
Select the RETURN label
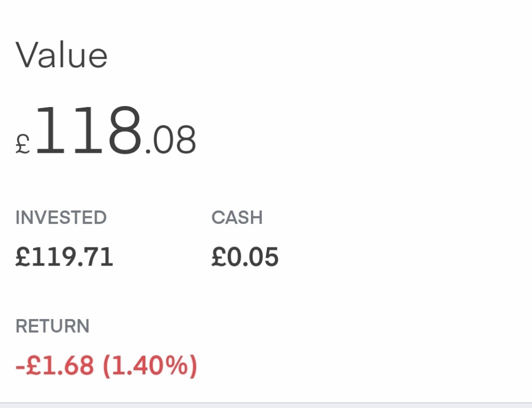[52, 326]
